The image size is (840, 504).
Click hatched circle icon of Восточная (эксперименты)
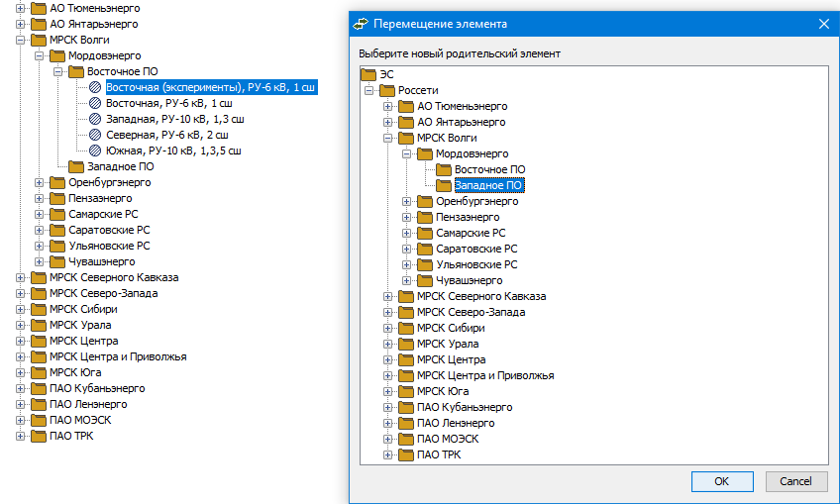click(x=95, y=87)
